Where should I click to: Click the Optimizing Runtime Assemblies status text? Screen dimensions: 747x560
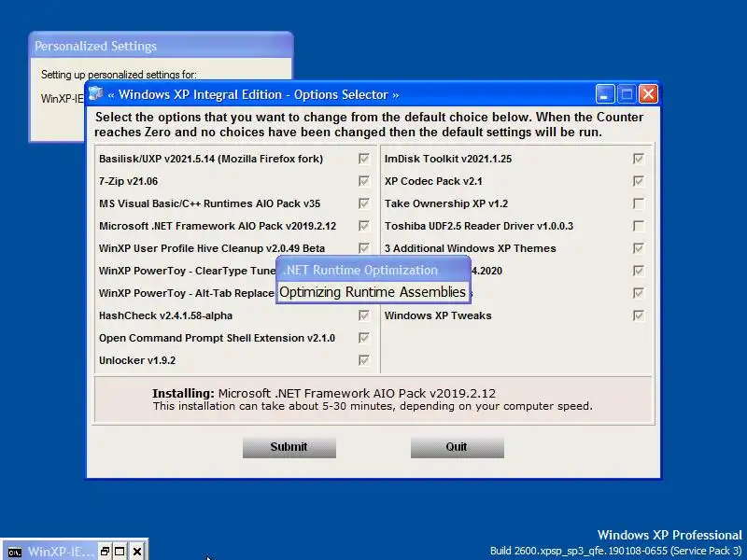coord(373,292)
